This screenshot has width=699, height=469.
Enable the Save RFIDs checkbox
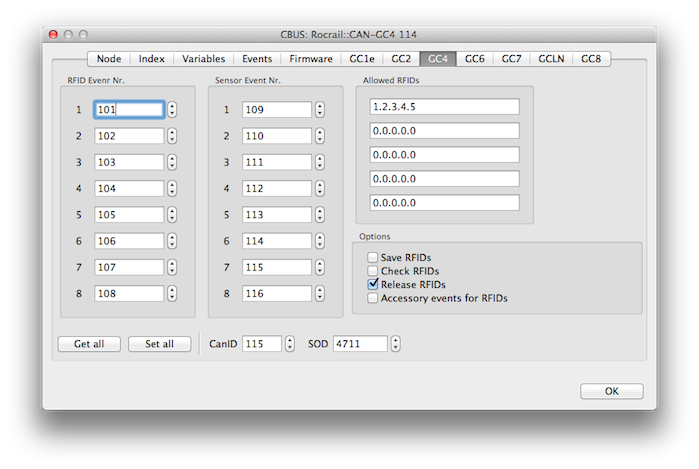click(373, 258)
